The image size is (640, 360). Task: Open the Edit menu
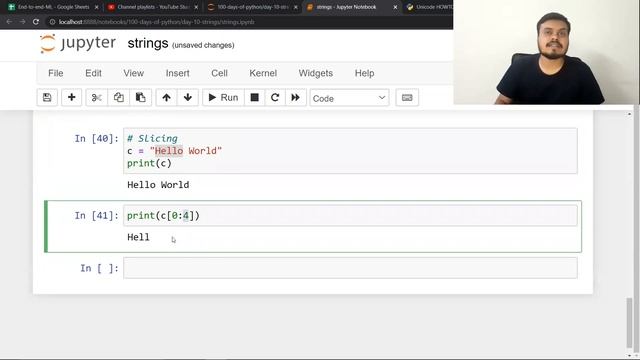coord(93,73)
